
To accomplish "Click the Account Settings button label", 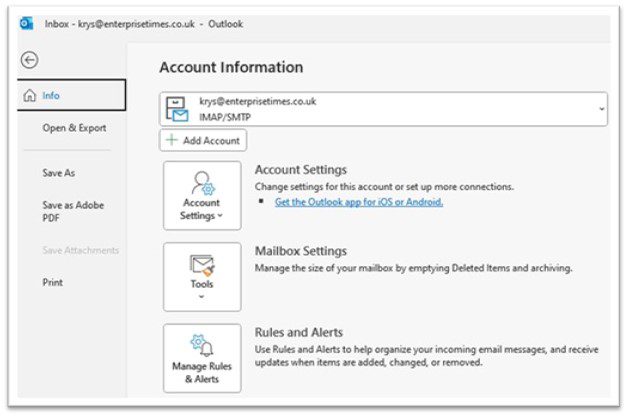I will coord(201,209).
